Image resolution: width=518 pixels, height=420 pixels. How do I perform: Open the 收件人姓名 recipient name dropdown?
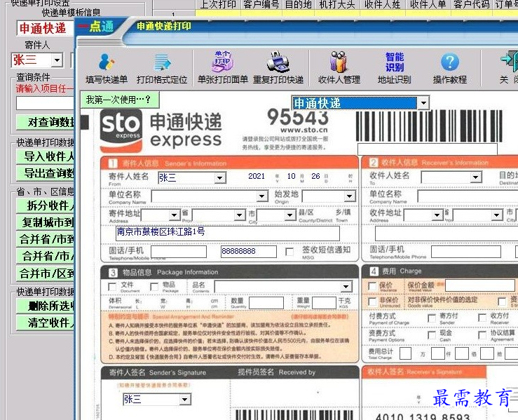coord(475,177)
